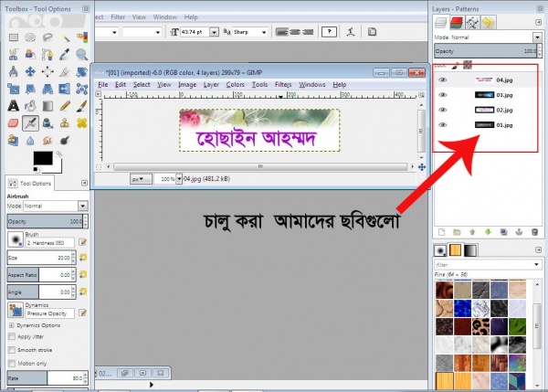Reset brush Size to default
The width and height of the screenshot is (548, 392).
pos(83,258)
